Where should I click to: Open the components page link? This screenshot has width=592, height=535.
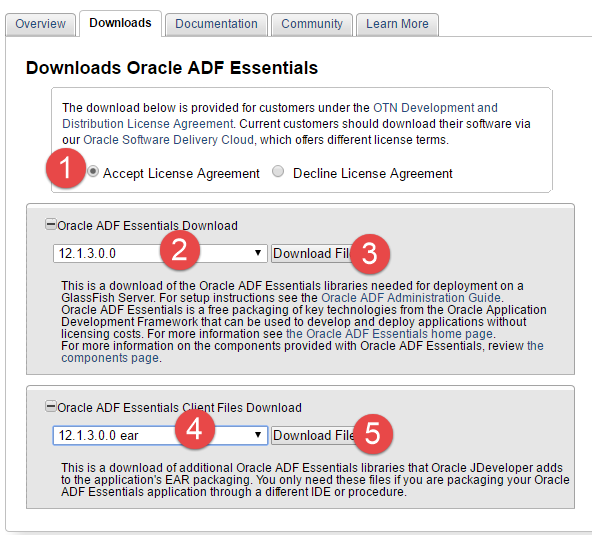pos(302,352)
